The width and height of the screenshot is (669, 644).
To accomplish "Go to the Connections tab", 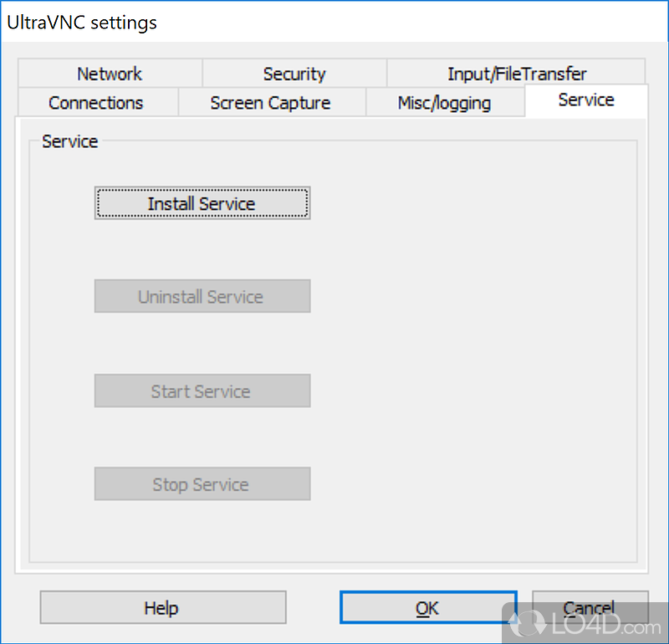I will tap(96, 102).
